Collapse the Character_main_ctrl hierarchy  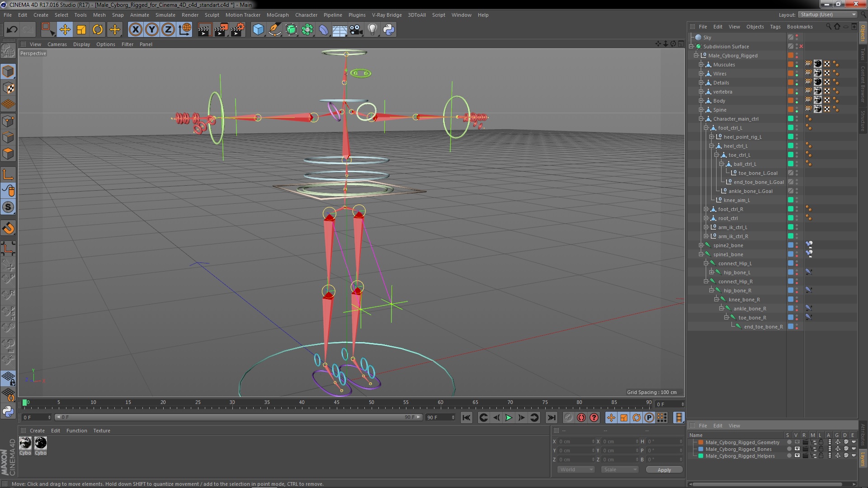click(701, 119)
